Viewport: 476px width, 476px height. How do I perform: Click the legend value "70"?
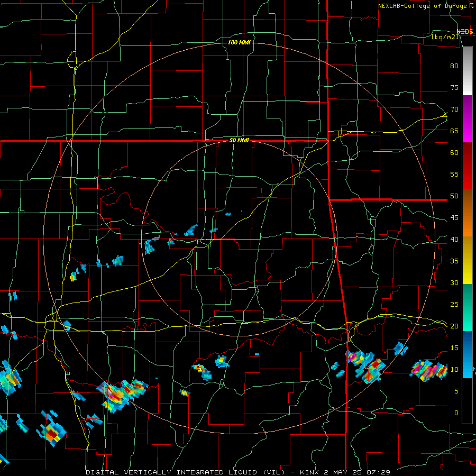[454, 109]
